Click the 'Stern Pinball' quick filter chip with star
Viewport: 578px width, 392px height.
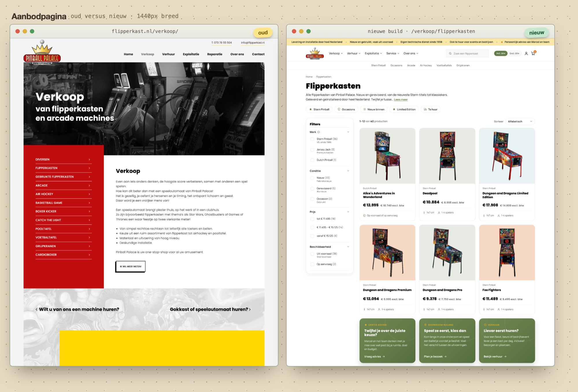coord(319,110)
